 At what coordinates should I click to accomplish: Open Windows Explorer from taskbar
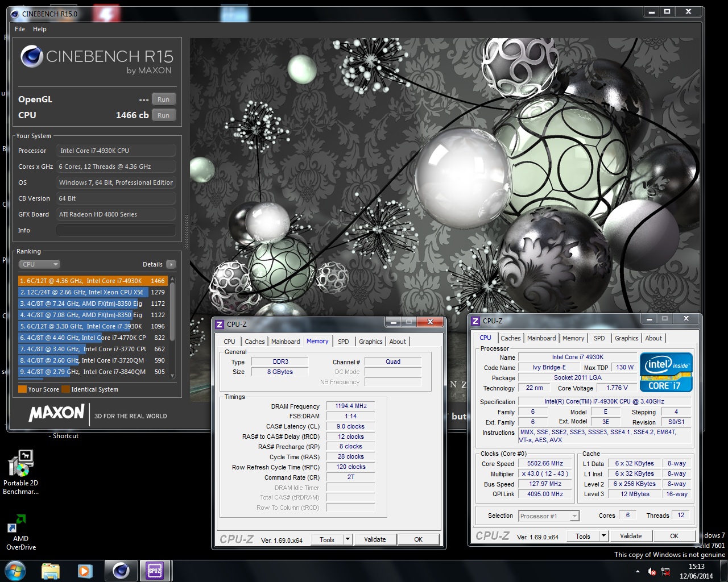tap(51, 571)
